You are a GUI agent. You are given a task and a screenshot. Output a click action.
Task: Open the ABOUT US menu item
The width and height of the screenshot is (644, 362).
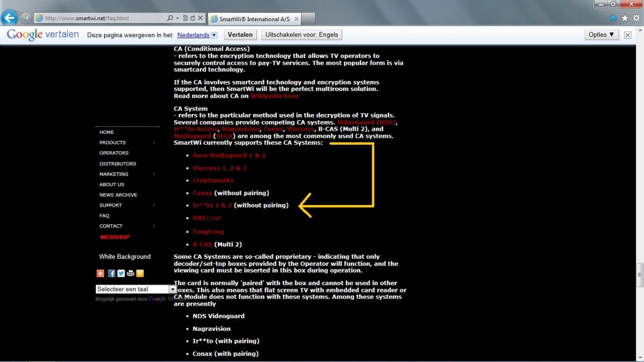pos(112,185)
